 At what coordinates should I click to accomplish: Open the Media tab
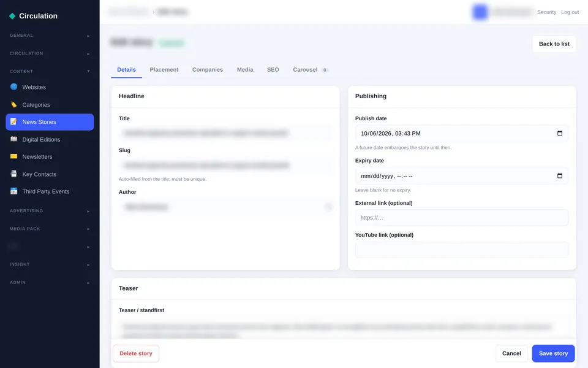(245, 70)
